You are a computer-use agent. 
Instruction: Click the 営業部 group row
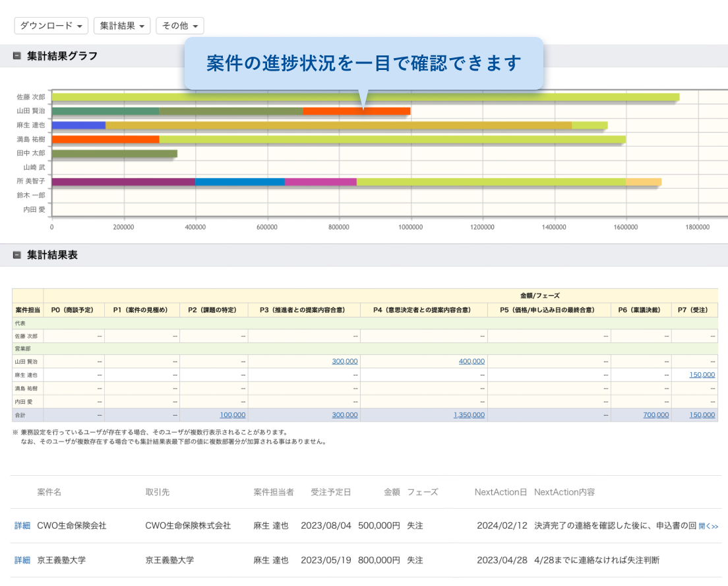pyautogui.click(x=365, y=348)
